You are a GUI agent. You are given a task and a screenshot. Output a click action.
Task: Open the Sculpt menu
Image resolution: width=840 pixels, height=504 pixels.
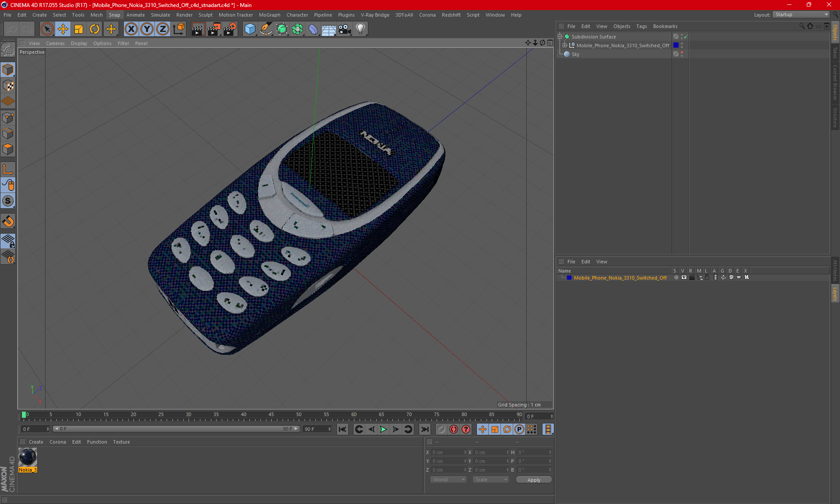[205, 15]
